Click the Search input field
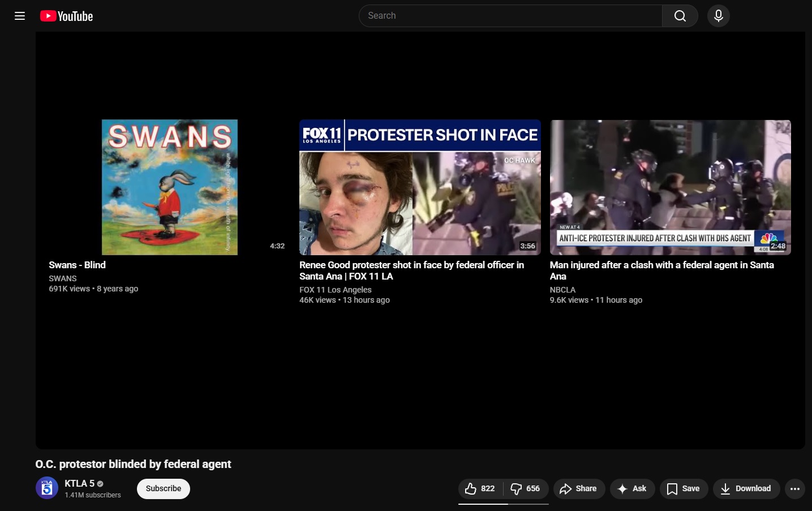Viewport: 812px width, 511px height. pyautogui.click(x=510, y=16)
